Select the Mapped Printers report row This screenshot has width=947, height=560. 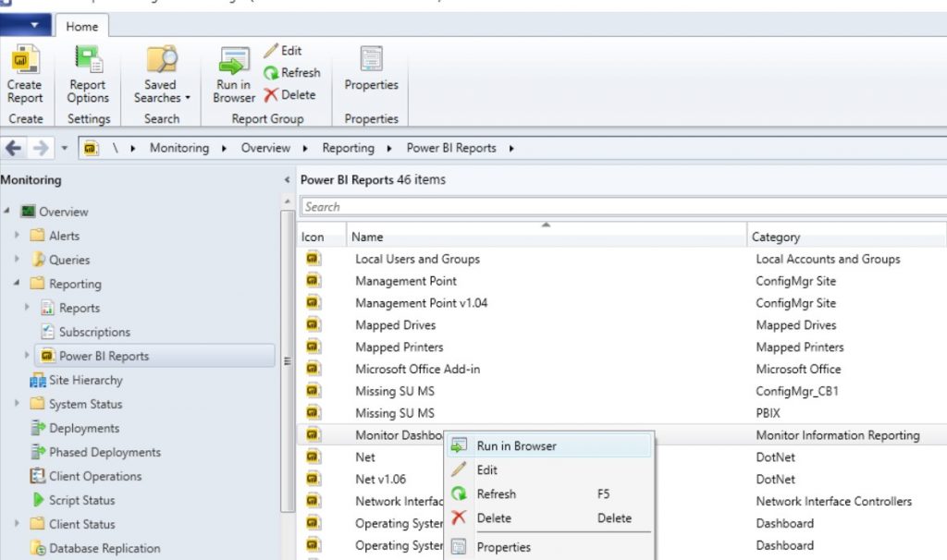pos(622,347)
